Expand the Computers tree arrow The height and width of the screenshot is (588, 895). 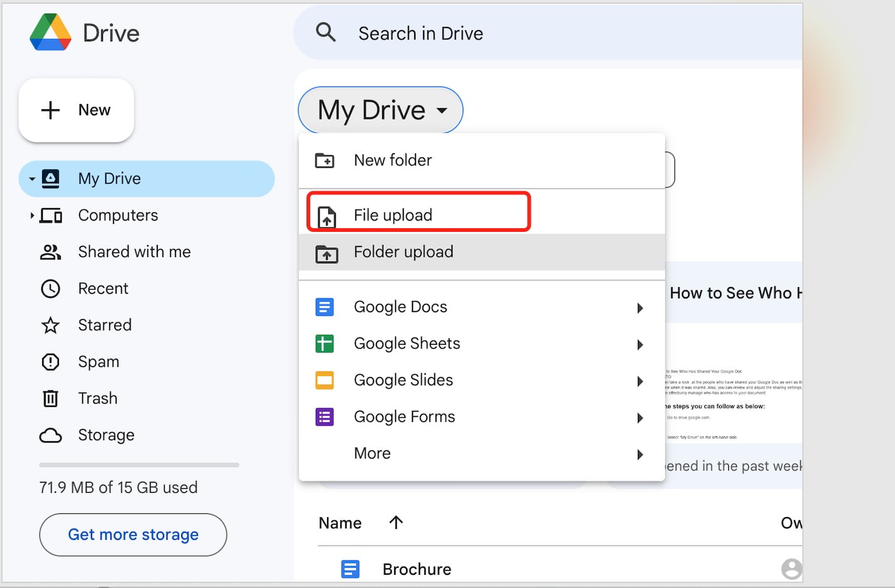click(x=32, y=216)
